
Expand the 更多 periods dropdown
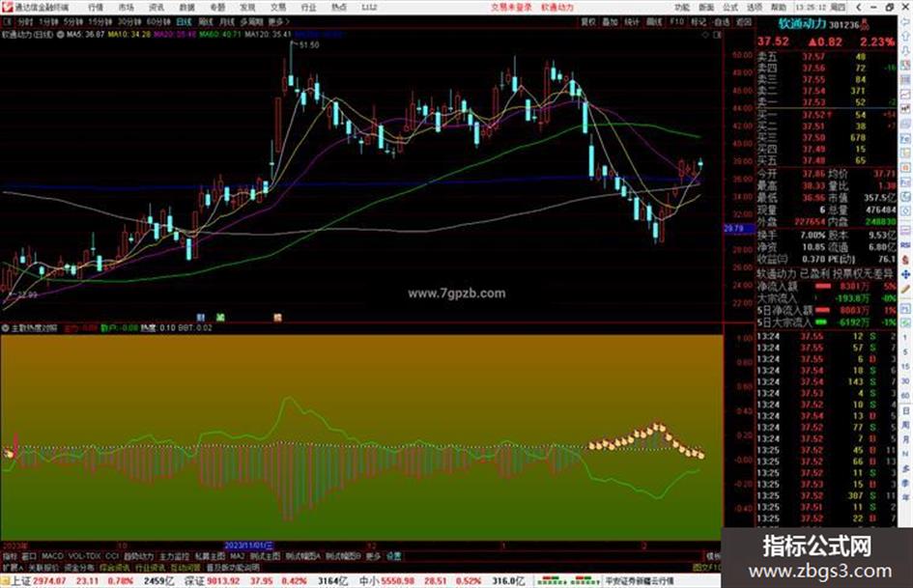click(278, 21)
